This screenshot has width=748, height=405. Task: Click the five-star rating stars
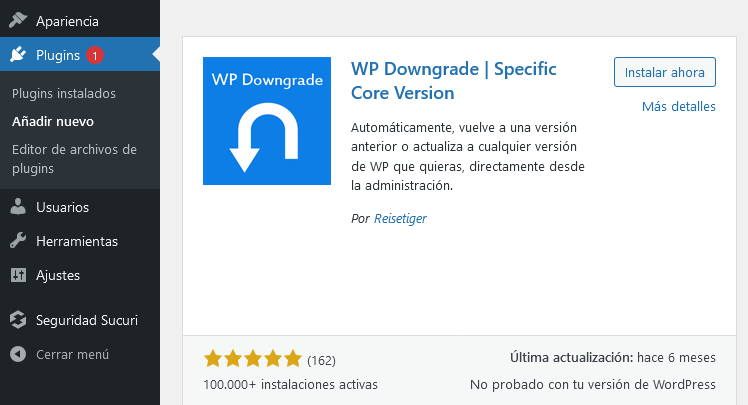point(252,359)
